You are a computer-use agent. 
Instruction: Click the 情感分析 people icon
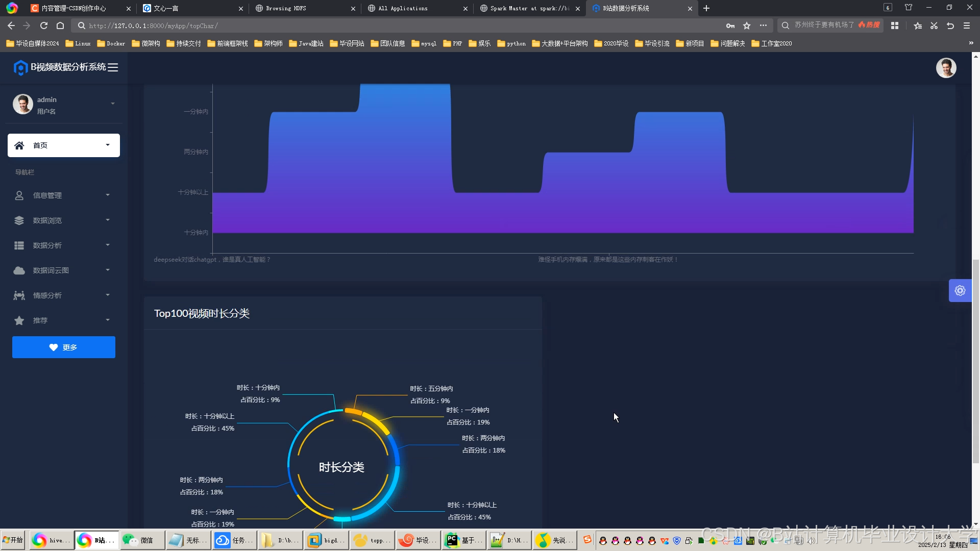(x=19, y=295)
